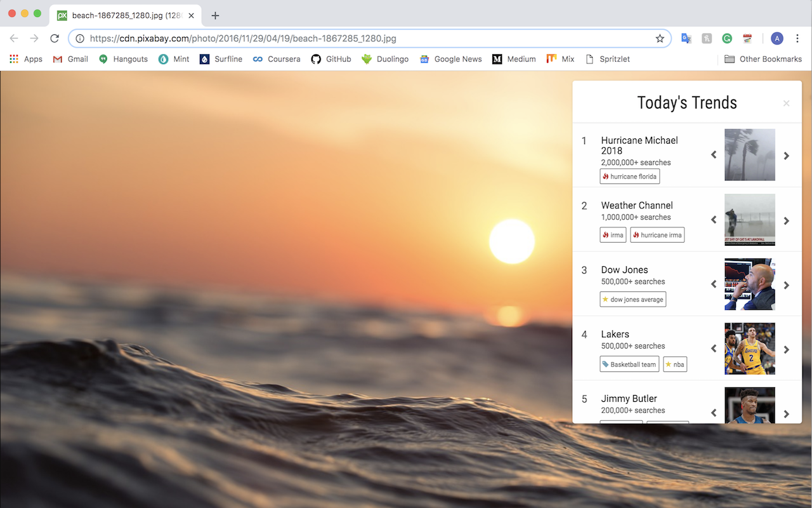The height and width of the screenshot is (508, 812).
Task: Open the Surfline bookmark
Action: pyautogui.click(x=221, y=59)
